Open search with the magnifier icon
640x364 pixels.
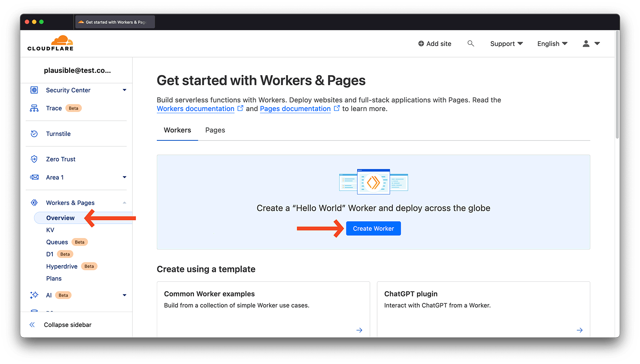[471, 43]
